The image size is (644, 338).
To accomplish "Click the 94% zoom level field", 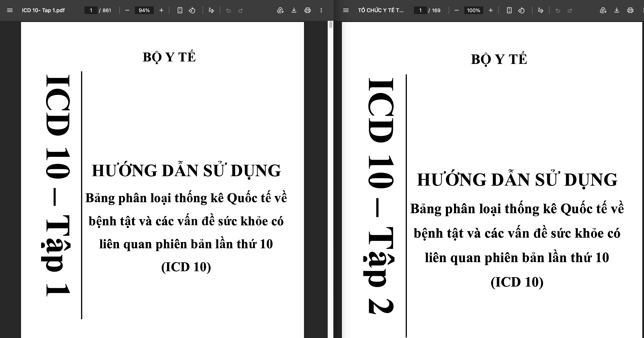I will click(144, 10).
